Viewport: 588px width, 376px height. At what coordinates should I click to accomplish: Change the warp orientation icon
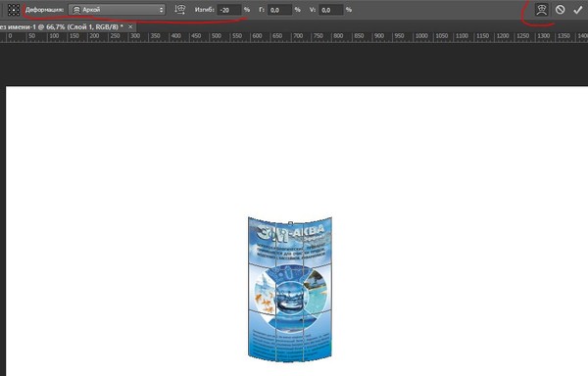(180, 10)
